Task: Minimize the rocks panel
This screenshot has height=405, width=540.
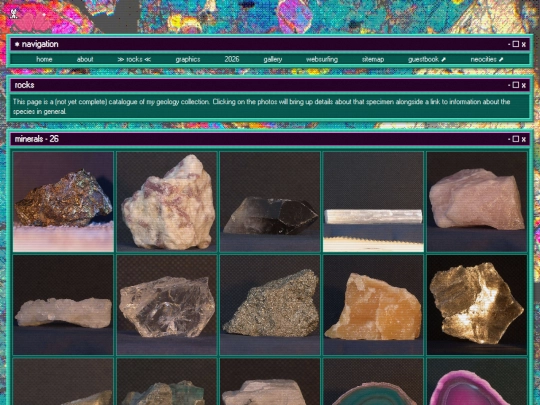Action: click(x=509, y=85)
